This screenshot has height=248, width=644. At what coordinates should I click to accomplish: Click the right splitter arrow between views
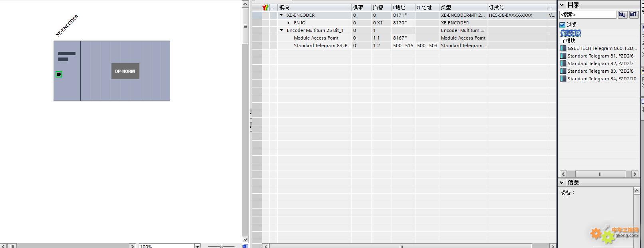point(250,127)
